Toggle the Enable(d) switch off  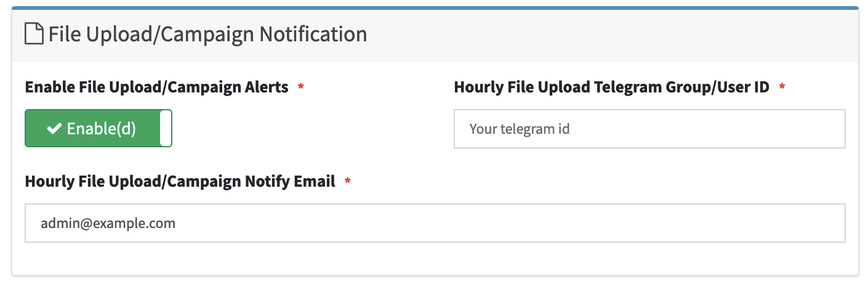coord(98,128)
